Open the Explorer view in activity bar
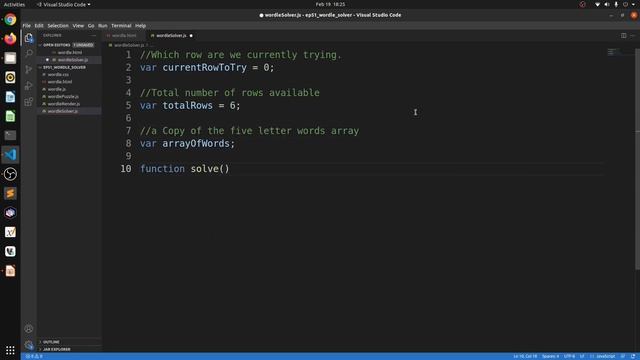Image resolution: width=640 pixels, height=360 pixels. pyautogui.click(x=29, y=38)
